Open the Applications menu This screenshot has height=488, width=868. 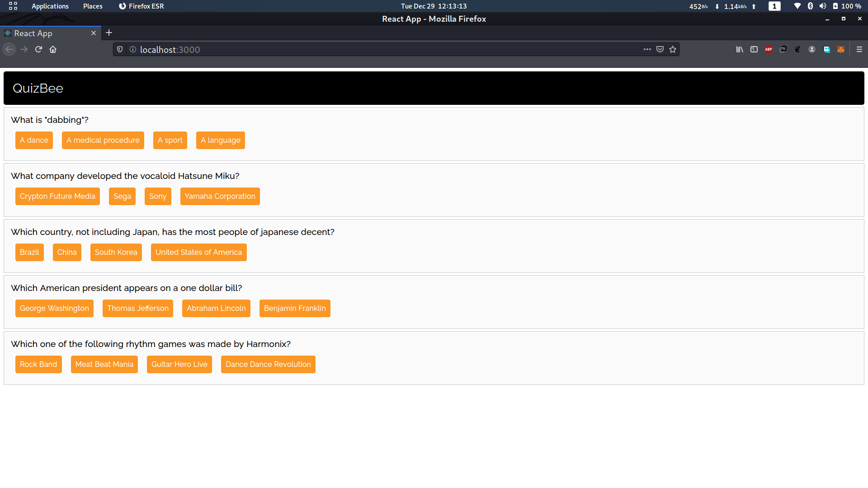click(50, 6)
